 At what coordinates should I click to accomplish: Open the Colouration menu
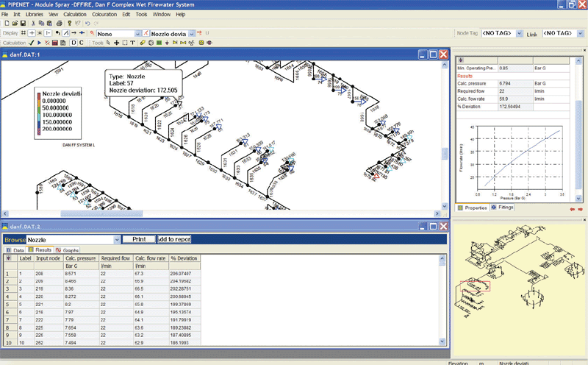(104, 14)
